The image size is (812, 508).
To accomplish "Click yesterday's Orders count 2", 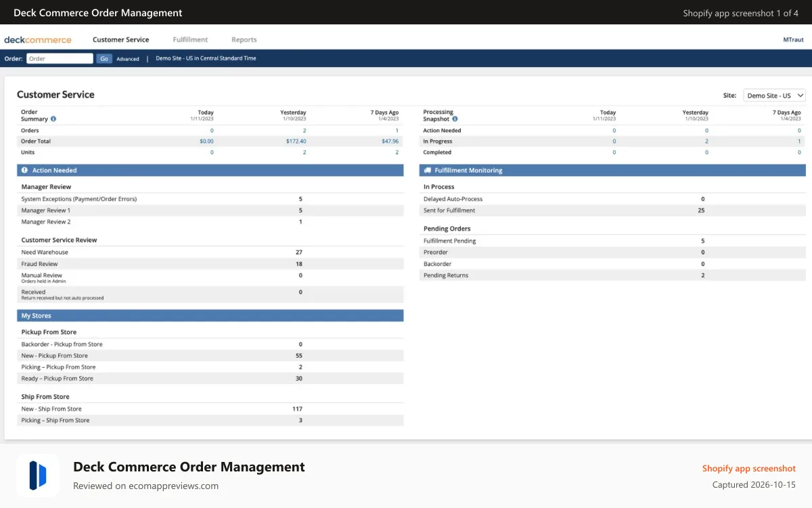I will [x=304, y=131].
